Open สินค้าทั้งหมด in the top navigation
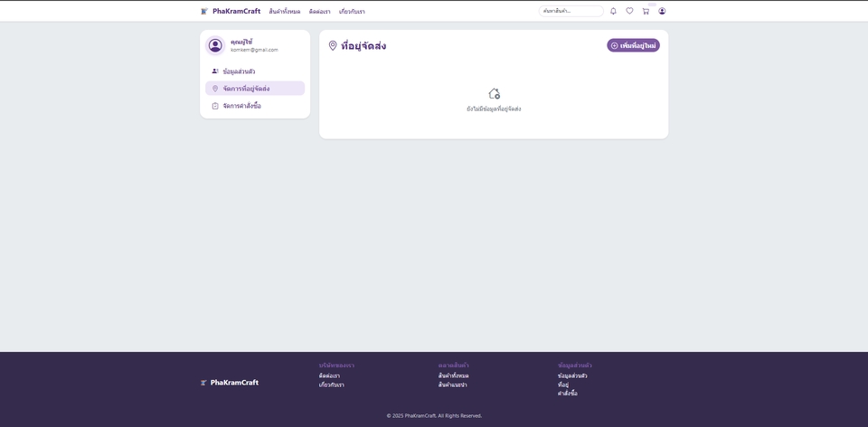 click(x=284, y=12)
